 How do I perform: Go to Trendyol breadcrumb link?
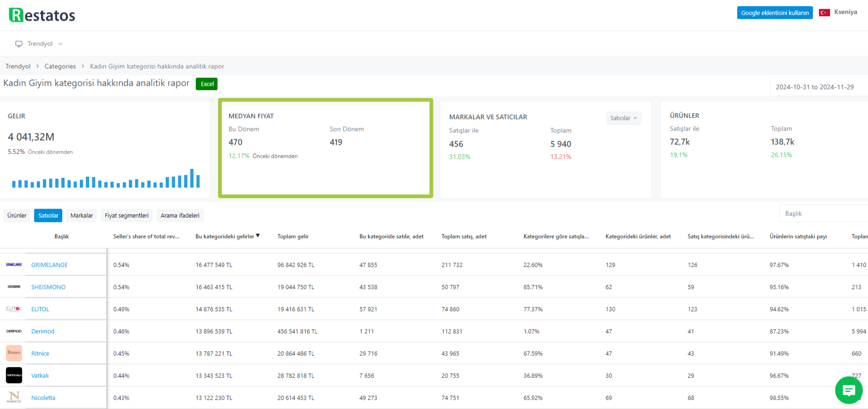[x=18, y=66]
